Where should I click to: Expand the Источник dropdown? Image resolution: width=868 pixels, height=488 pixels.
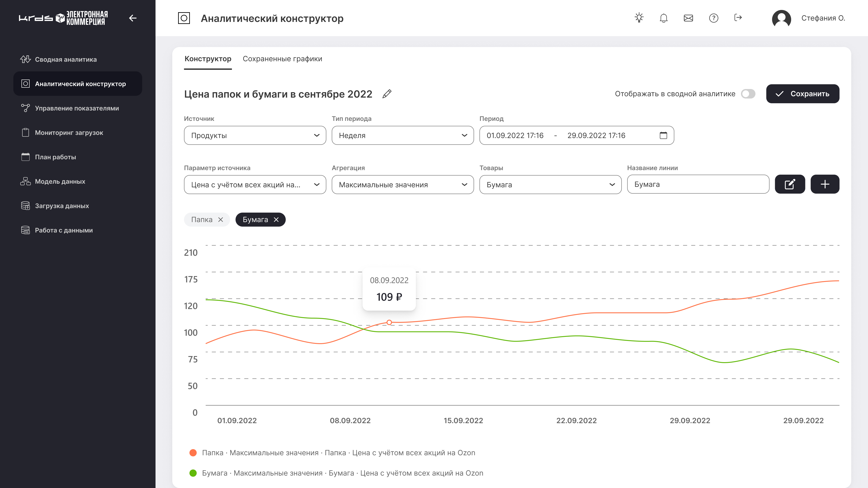(x=255, y=135)
